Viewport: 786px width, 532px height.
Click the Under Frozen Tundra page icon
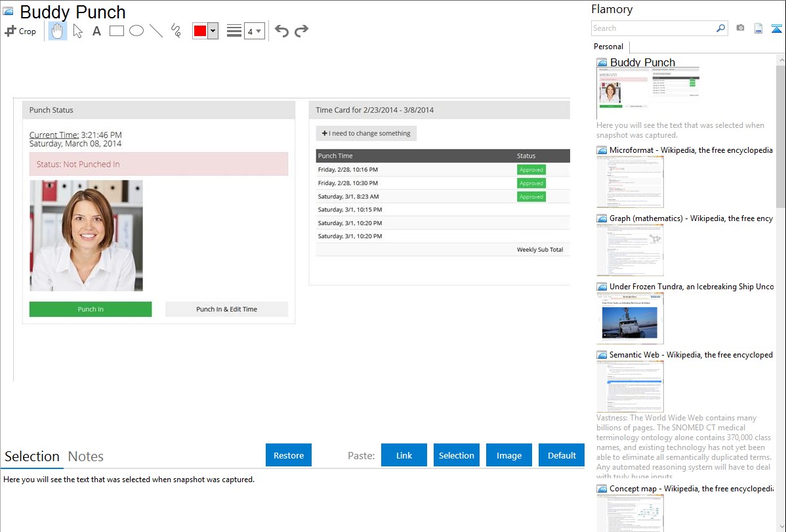602,286
